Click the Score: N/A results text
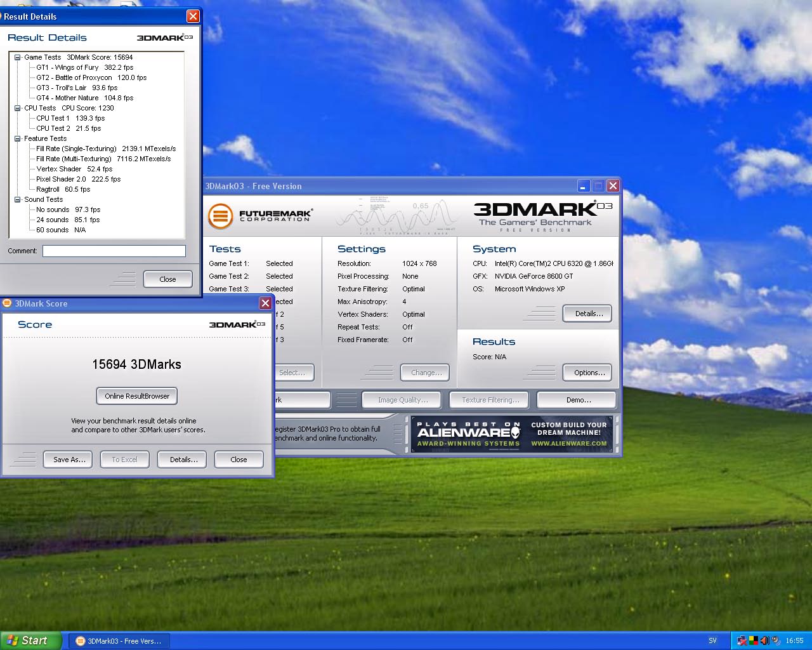 (489, 357)
